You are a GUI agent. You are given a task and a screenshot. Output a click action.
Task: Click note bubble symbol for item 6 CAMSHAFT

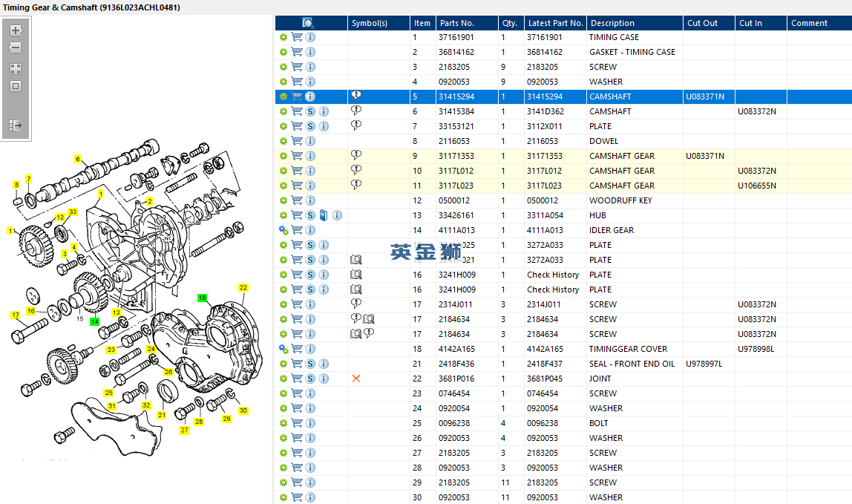tap(356, 111)
